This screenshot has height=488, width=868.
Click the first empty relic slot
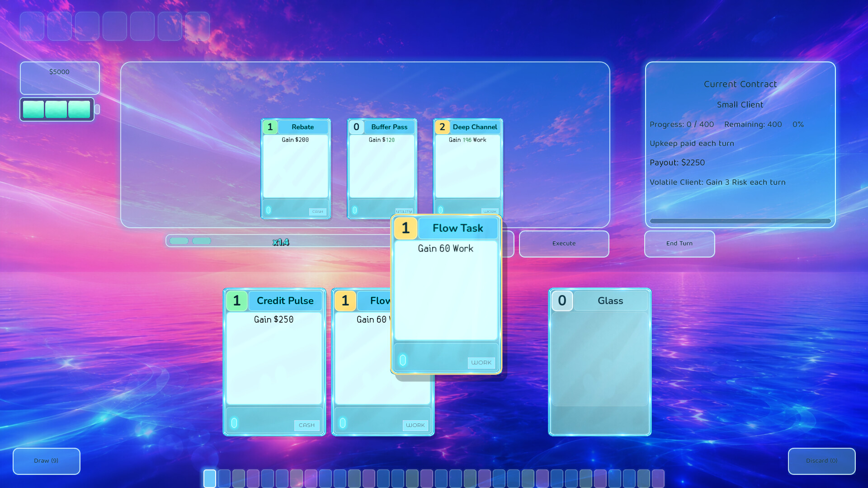32,26
